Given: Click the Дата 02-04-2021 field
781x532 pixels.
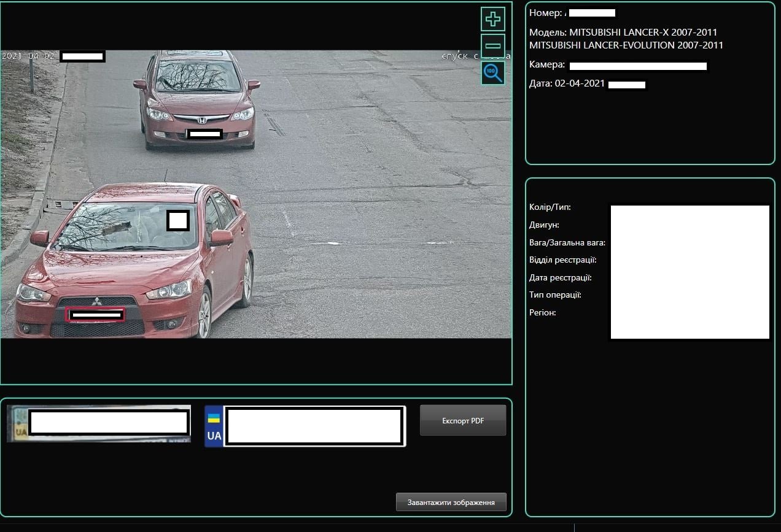Looking at the screenshot, I should point(567,83).
